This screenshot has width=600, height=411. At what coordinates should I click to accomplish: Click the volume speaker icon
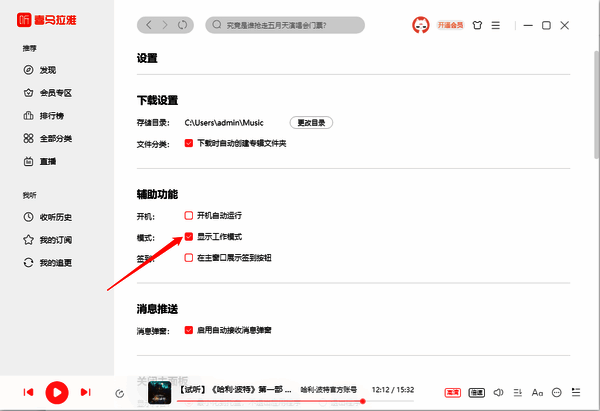point(498,392)
